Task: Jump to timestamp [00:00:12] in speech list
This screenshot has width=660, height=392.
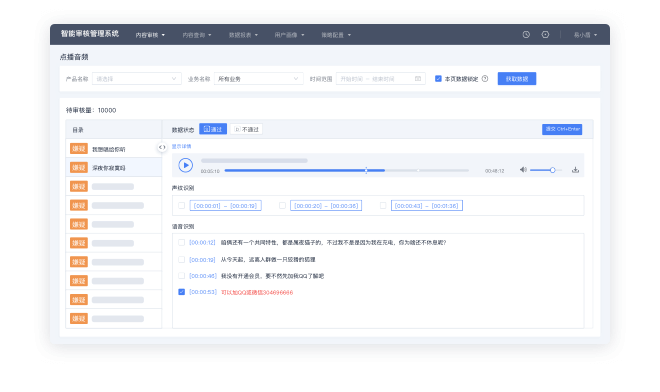Action: (202, 243)
